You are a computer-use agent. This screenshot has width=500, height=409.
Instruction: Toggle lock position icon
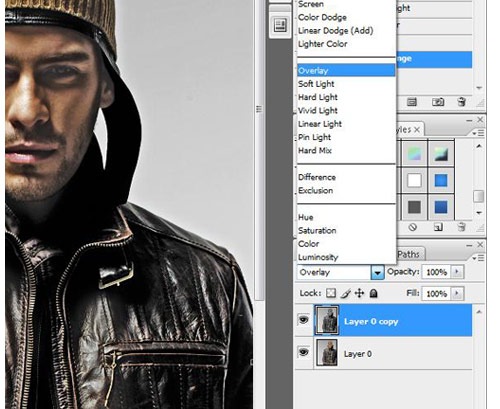point(359,293)
